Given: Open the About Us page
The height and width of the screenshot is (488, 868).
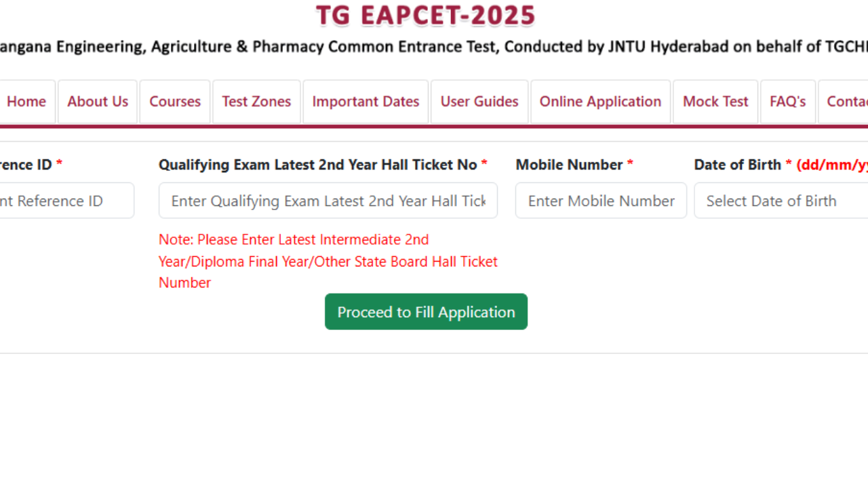Looking at the screenshot, I should click(x=98, y=101).
